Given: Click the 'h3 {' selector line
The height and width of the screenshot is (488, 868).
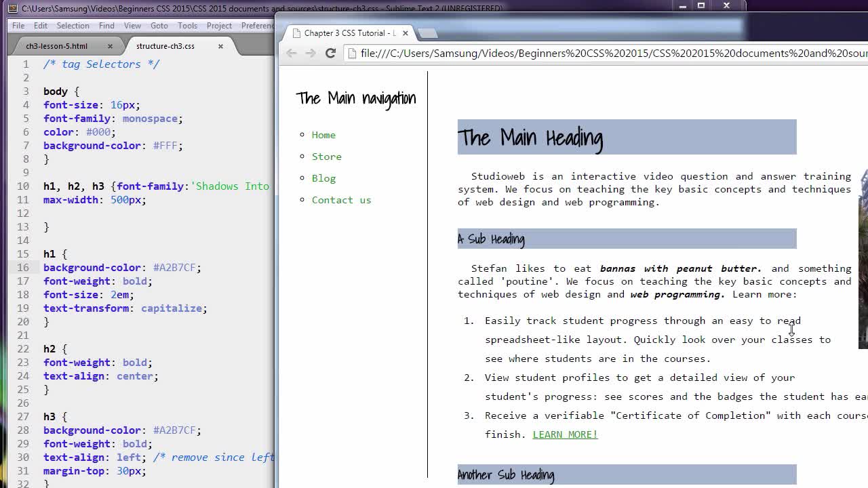Looking at the screenshot, I should point(55,417).
